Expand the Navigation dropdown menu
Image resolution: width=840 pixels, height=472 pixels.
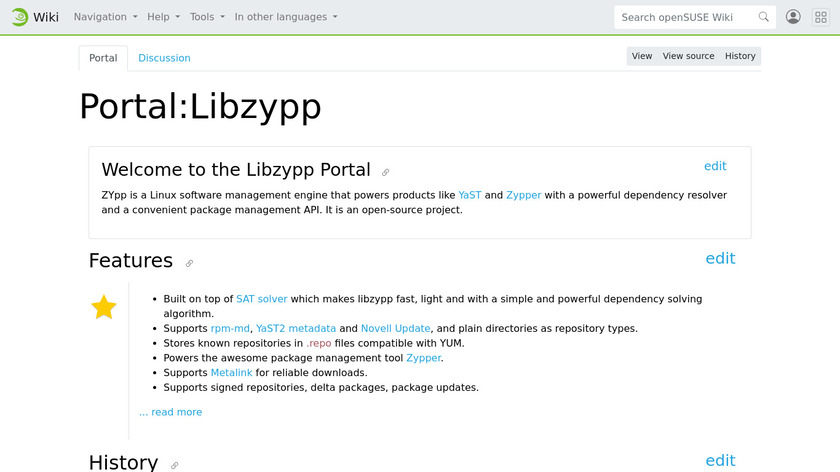click(104, 17)
